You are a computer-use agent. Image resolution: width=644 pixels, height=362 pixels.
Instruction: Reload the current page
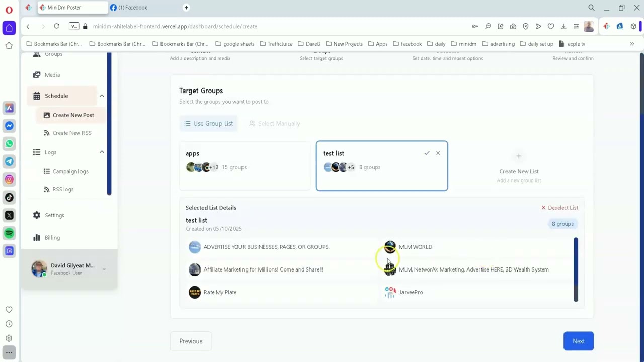pyautogui.click(x=56, y=26)
